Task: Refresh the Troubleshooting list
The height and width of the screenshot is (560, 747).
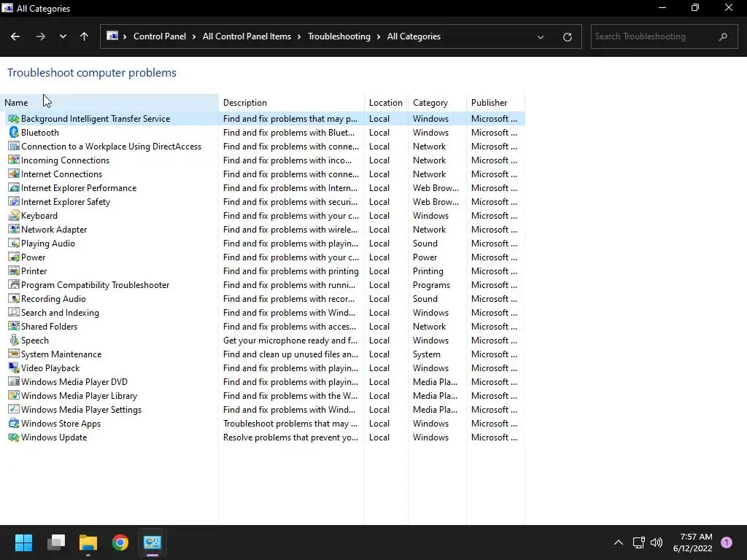Action: pyautogui.click(x=567, y=36)
